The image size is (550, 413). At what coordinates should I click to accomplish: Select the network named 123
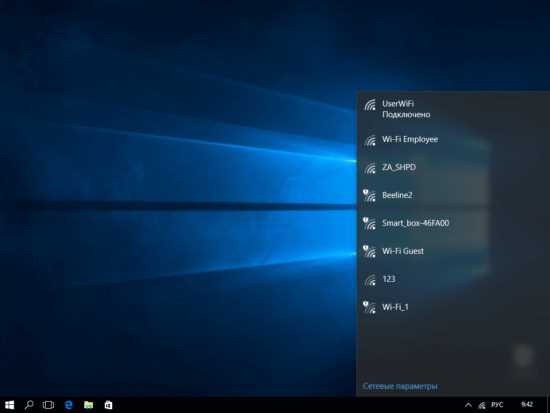coord(453,279)
